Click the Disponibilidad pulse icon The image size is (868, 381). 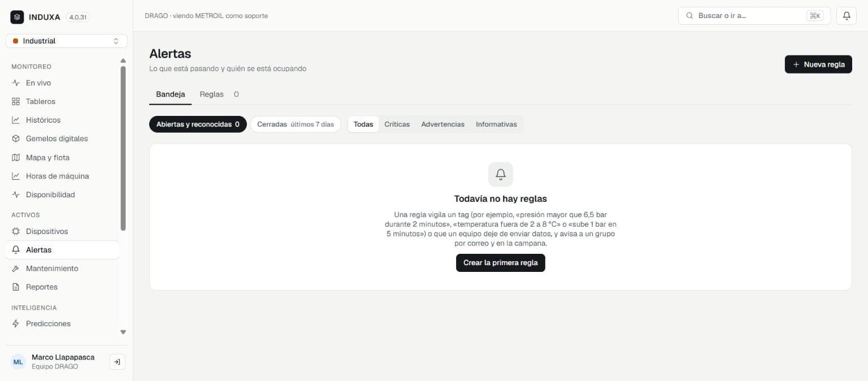click(x=16, y=195)
